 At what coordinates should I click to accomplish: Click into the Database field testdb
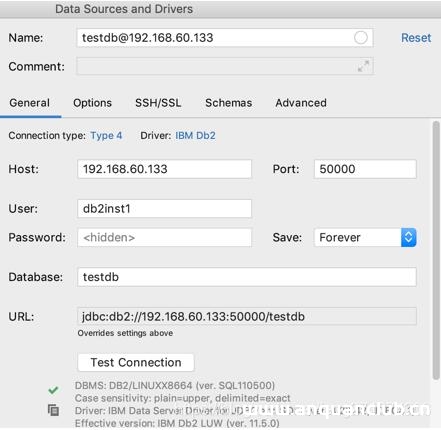point(247,277)
